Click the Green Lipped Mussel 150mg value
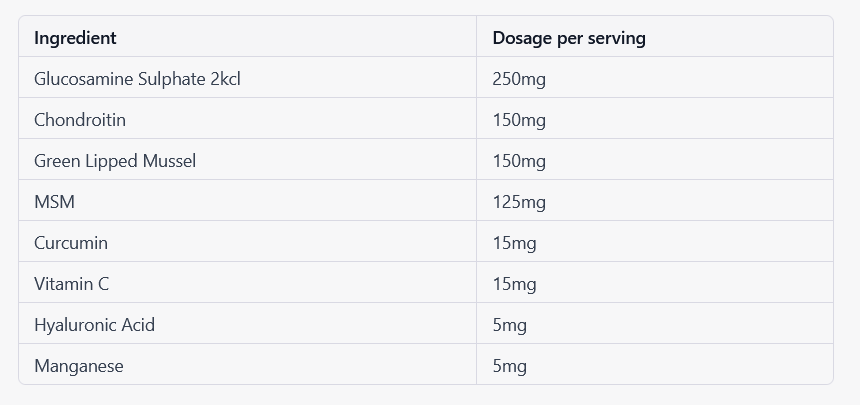 click(519, 161)
